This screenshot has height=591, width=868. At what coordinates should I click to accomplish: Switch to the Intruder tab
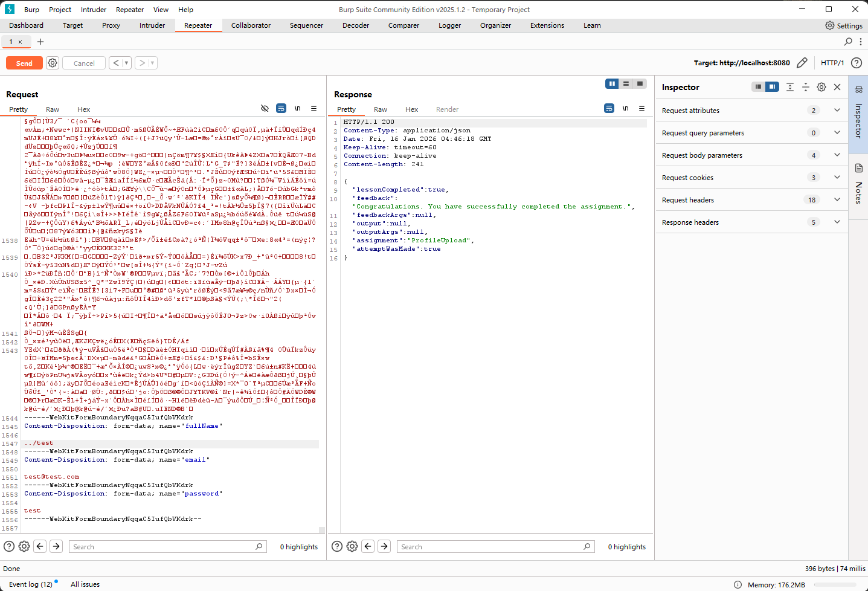[x=152, y=25]
